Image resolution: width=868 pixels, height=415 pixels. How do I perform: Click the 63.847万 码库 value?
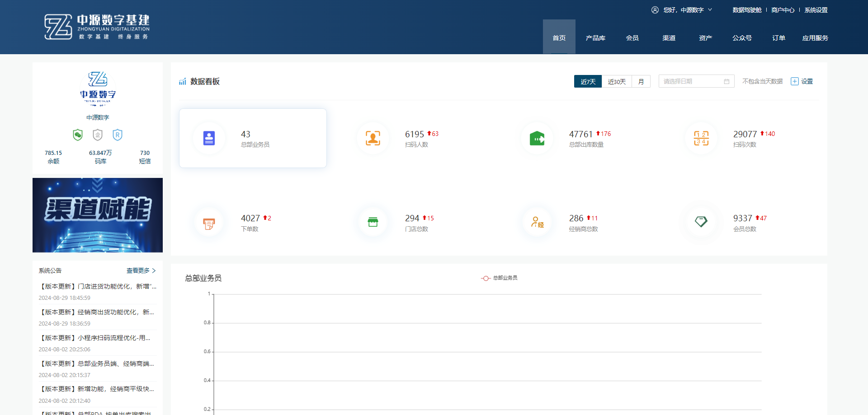tap(100, 157)
